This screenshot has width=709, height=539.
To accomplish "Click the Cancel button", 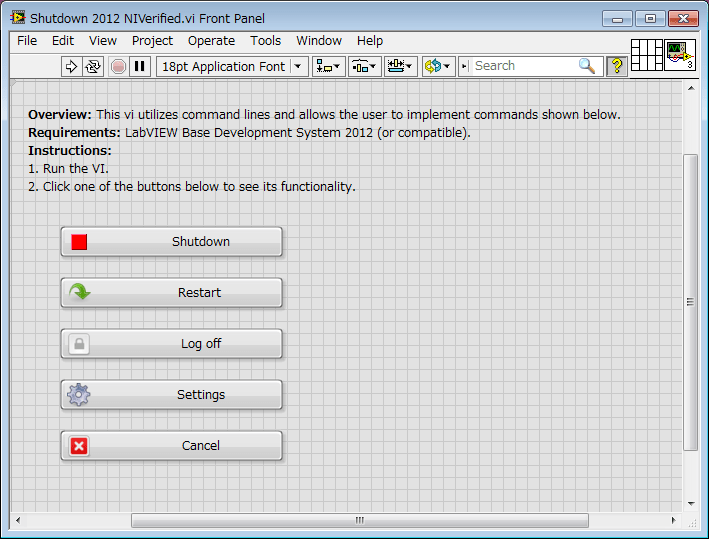I will click(171, 445).
